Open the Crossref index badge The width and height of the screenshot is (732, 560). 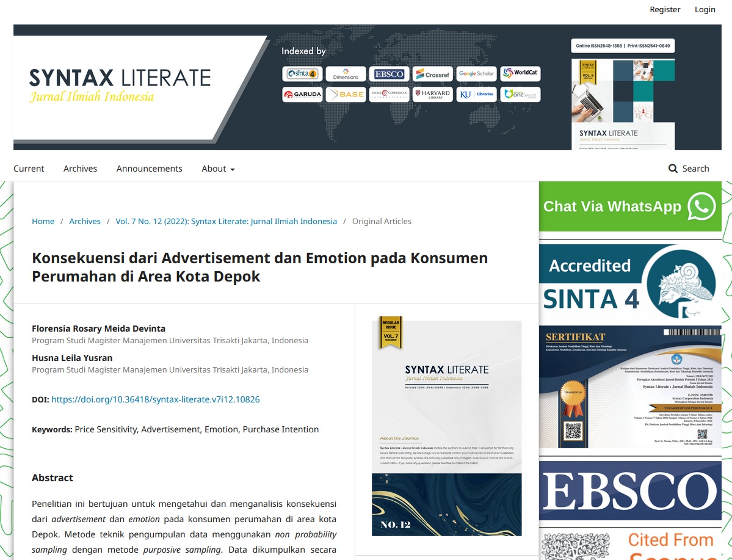(x=432, y=75)
